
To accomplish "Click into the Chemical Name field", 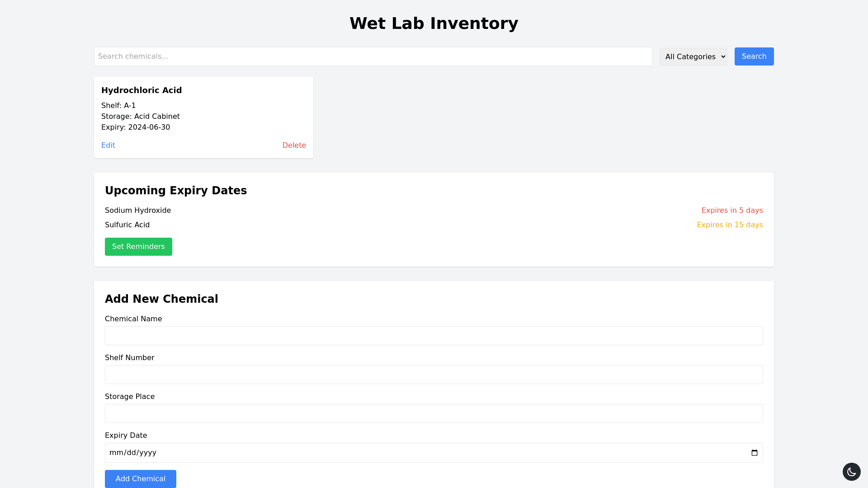I will (434, 336).
